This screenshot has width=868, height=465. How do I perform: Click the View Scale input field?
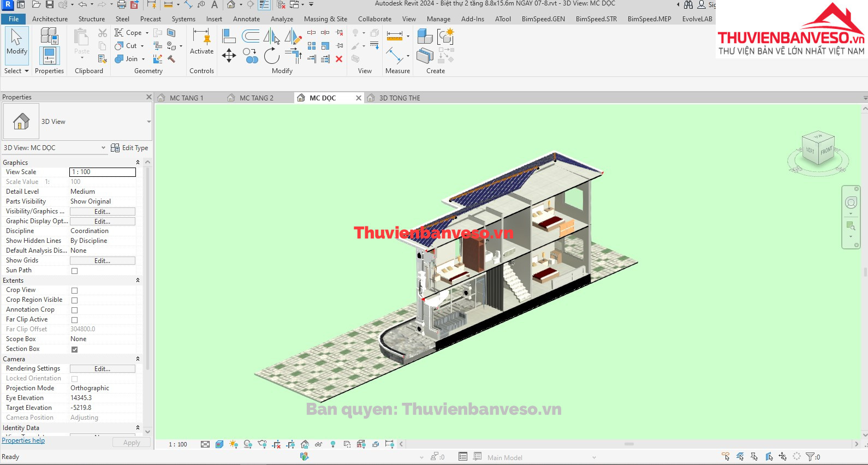click(103, 172)
